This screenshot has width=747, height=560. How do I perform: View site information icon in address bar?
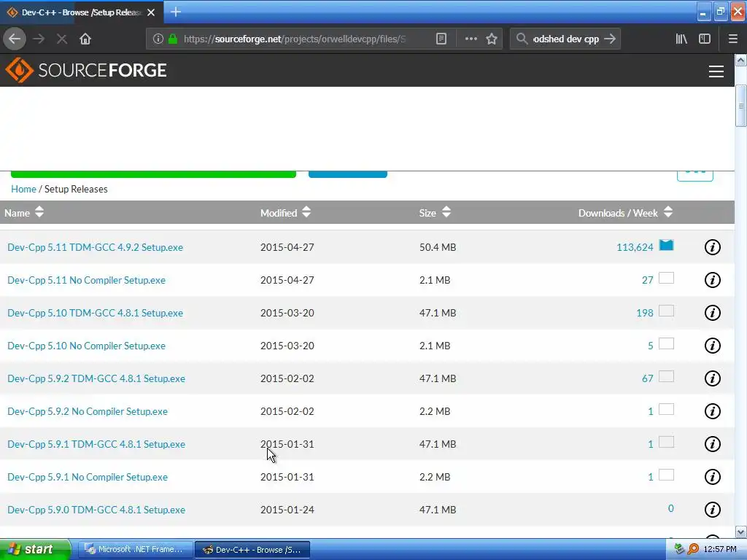click(x=158, y=39)
